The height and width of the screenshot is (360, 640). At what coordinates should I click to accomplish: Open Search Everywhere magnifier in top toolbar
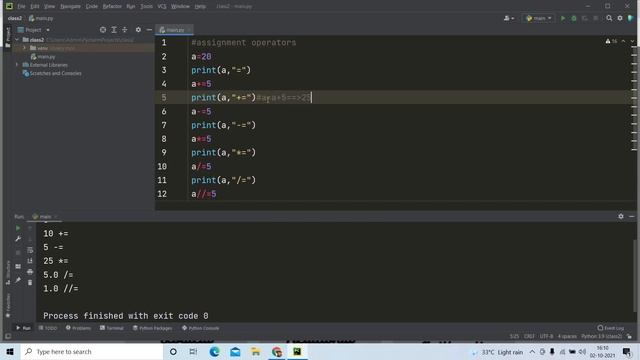(x=609, y=18)
